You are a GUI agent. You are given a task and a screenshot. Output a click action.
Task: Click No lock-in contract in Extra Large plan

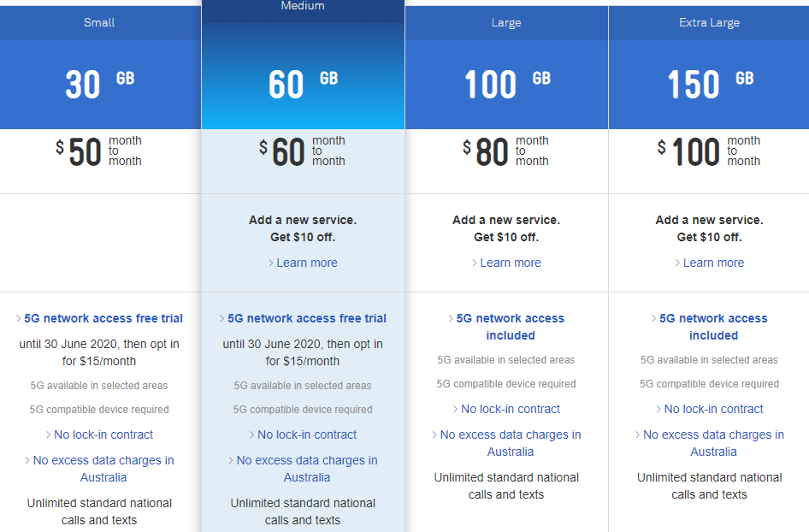pyautogui.click(x=713, y=409)
